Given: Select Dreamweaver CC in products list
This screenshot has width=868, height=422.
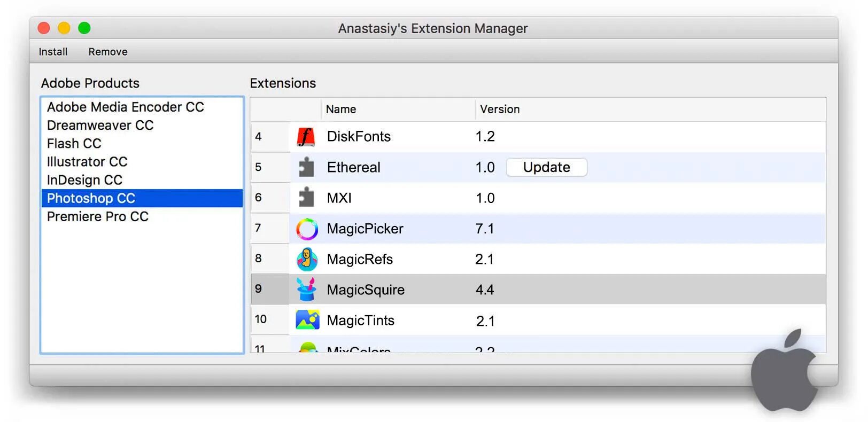Looking at the screenshot, I should point(100,126).
